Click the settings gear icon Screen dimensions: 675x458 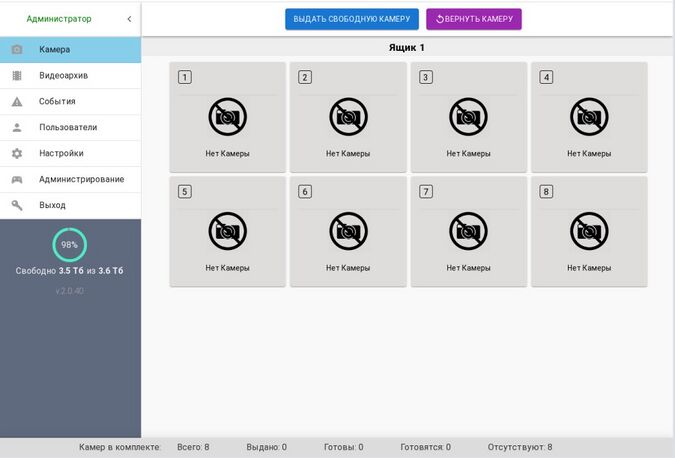tap(17, 154)
